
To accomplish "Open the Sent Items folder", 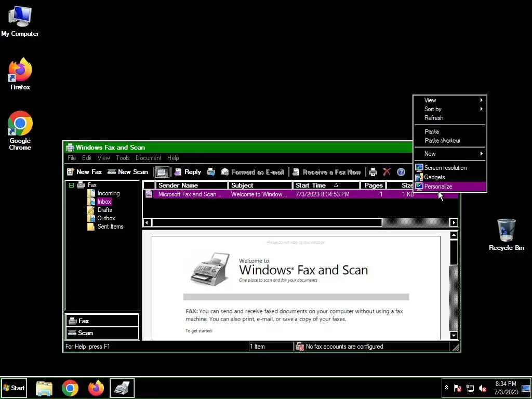I will coord(110,227).
